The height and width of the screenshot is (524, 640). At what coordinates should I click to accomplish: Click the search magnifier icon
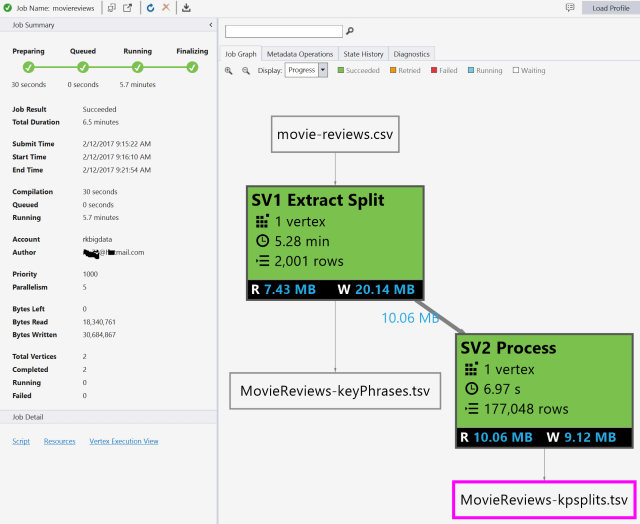pos(351,31)
